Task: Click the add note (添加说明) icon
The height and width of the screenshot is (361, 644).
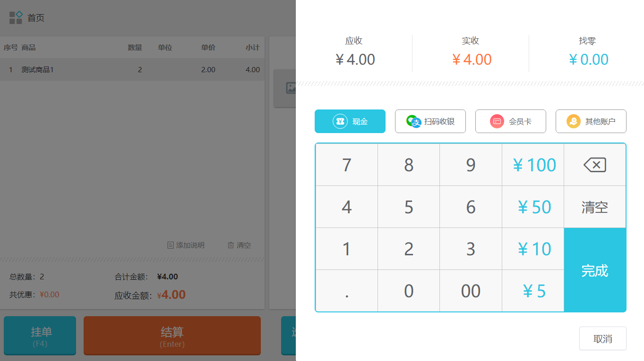Action: pyautogui.click(x=171, y=245)
